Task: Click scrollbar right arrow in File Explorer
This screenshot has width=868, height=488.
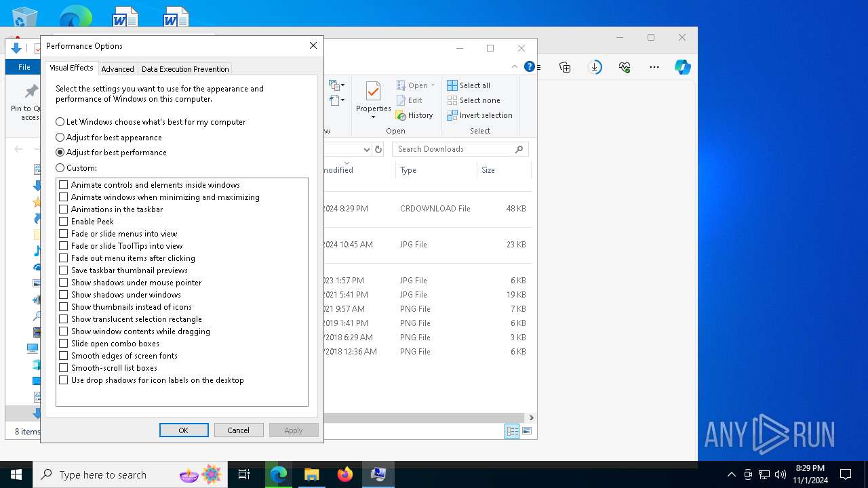Action: click(531, 418)
